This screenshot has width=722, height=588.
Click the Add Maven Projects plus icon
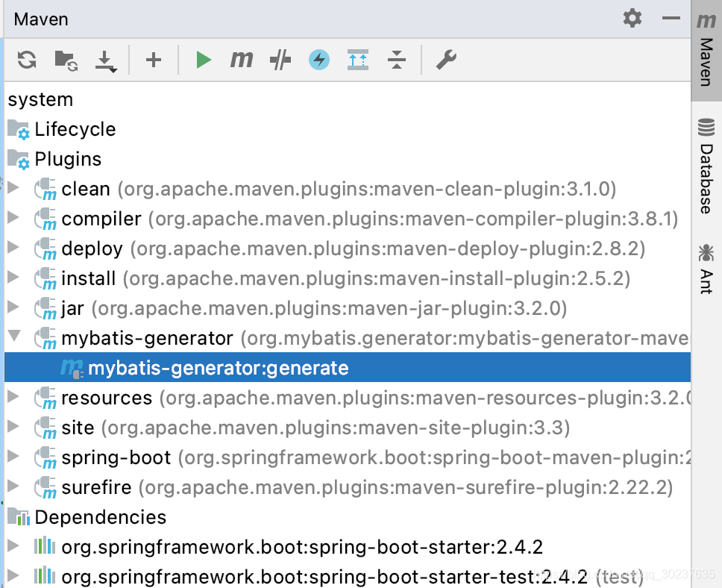tap(154, 60)
